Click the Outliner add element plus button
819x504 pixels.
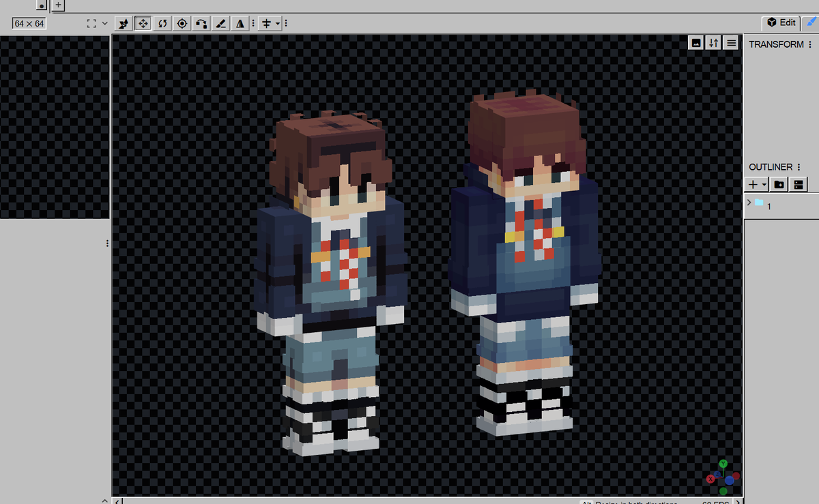[x=753, y=184]
